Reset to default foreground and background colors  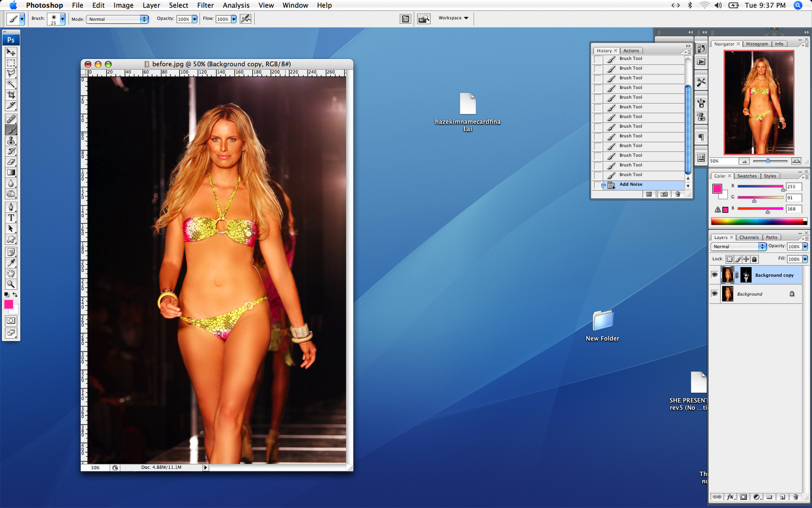7,295
